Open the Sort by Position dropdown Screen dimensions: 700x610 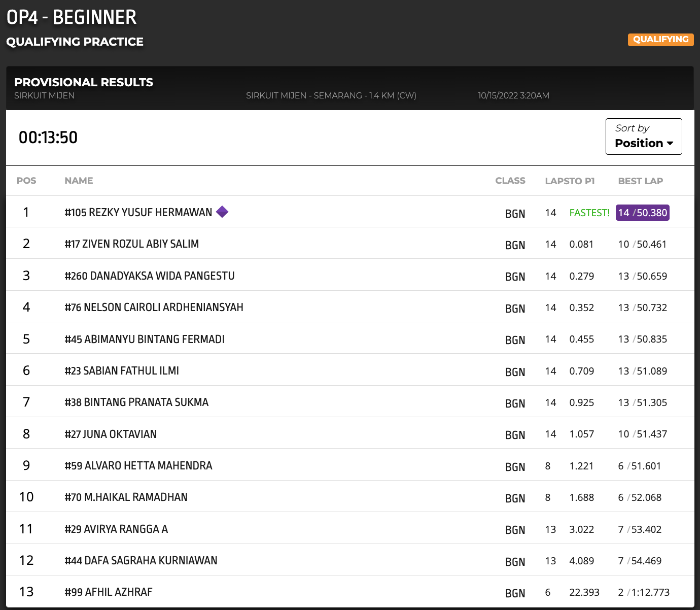pos(643,137)
